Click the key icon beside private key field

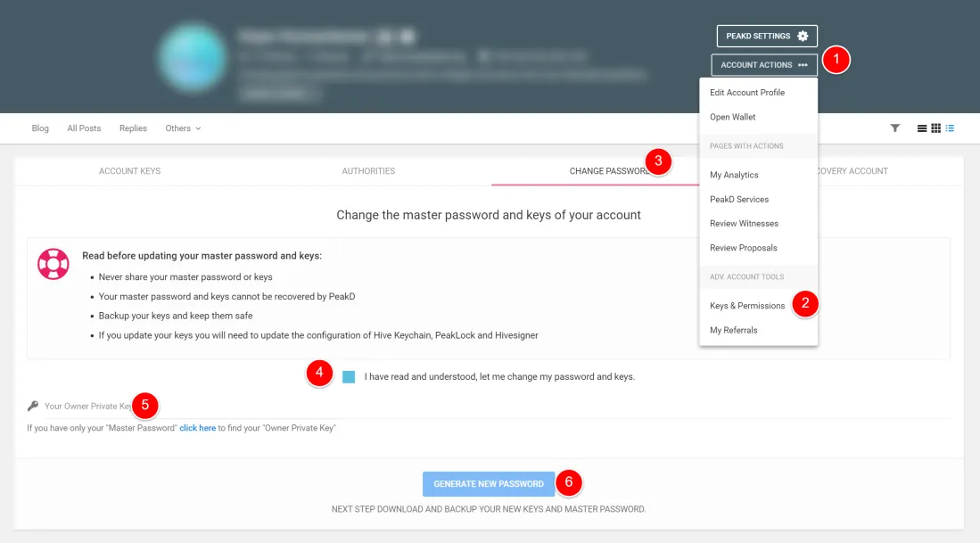[x=33, y=407]
